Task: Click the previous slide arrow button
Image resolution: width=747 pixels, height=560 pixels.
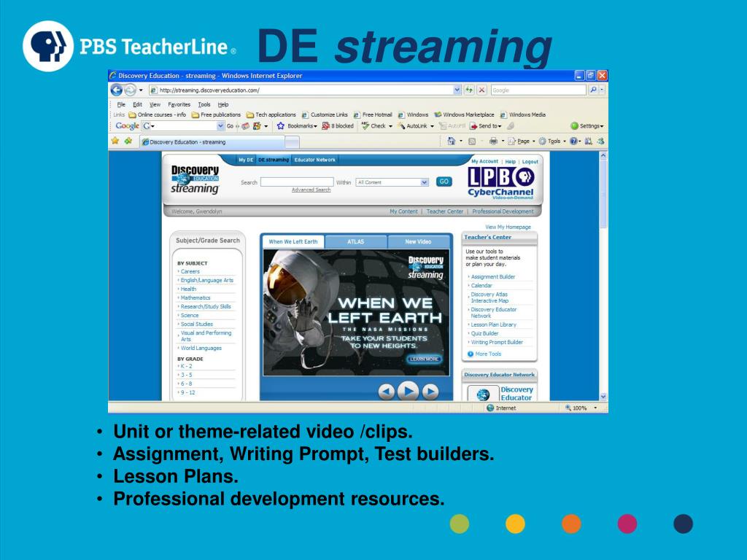Action: [x=387, y=392]
